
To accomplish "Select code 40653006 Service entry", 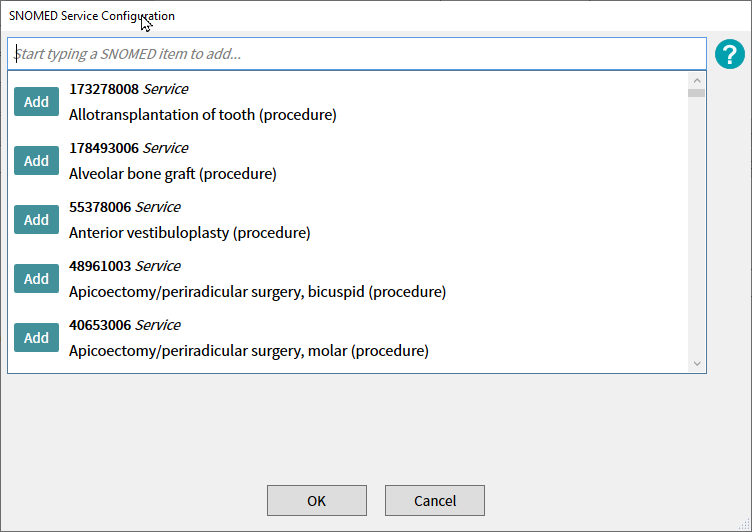I will 125,325.
